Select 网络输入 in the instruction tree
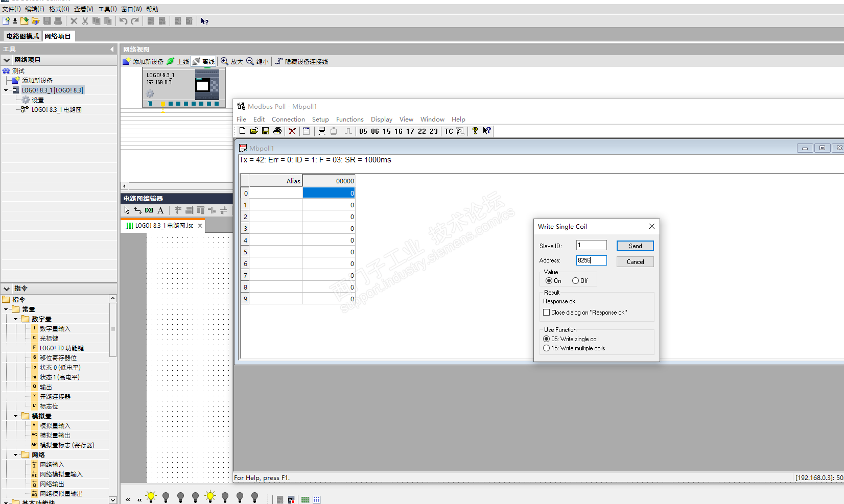 (x=52, y=465)
